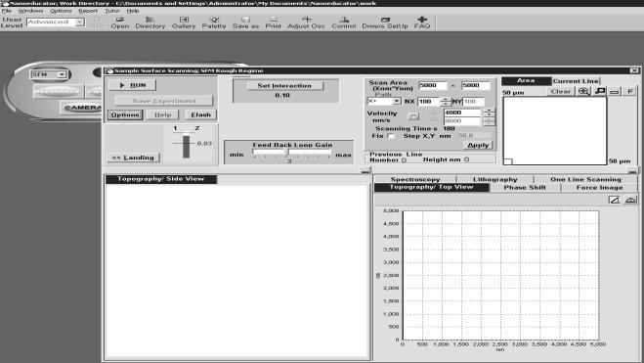Image resolution: width=644 pixels, height=363 pixels.
Task: Open the File menu
Action: [x=6, y=11]
